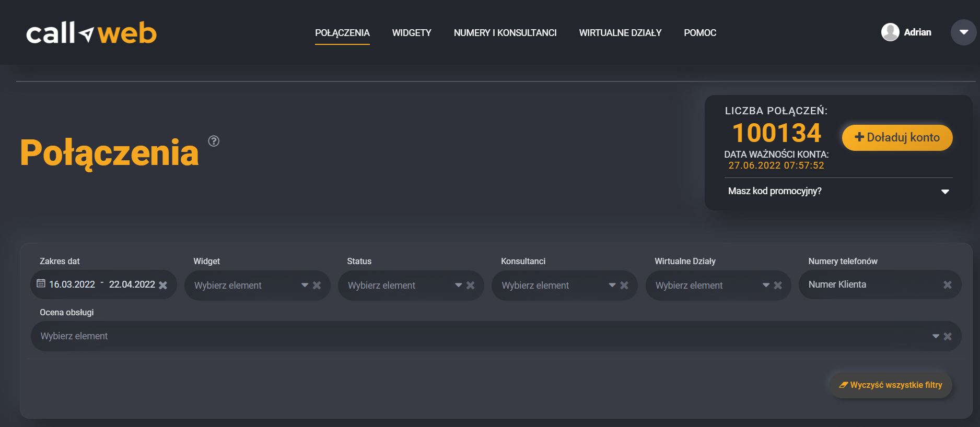This screenshot has width=980, height=427.
Task: Click the Doładuj konto button
Action: click(897, 137)
